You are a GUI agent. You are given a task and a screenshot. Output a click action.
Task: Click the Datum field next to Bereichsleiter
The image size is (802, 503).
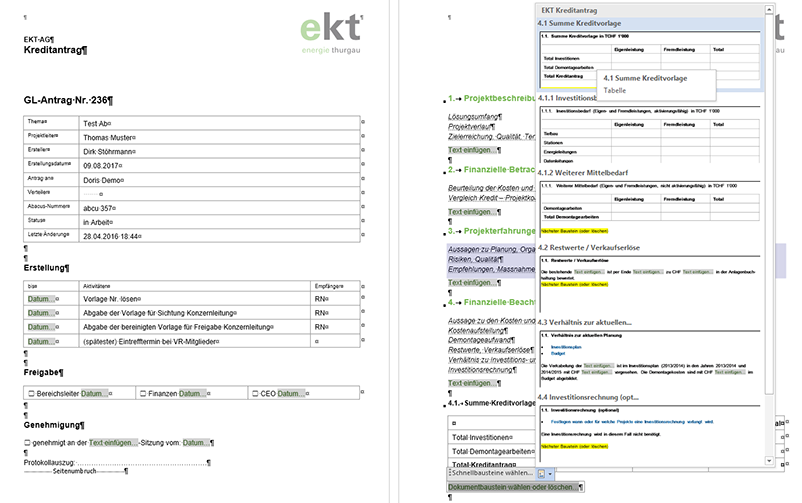[94, 393]
